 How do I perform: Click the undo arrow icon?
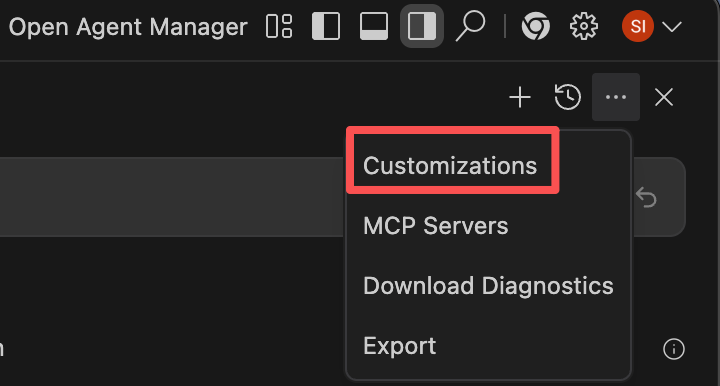coord(647,198)
